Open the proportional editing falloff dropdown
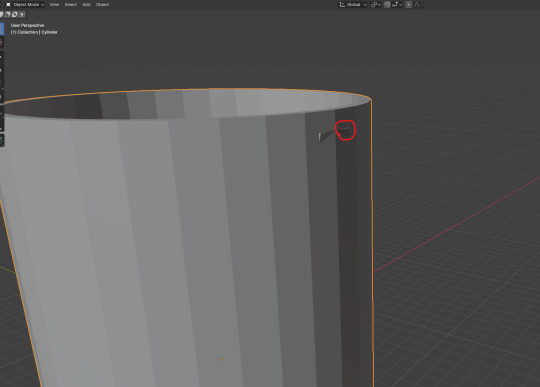Image resolution: width=540 pixels, height=387 pixels. 418,4
